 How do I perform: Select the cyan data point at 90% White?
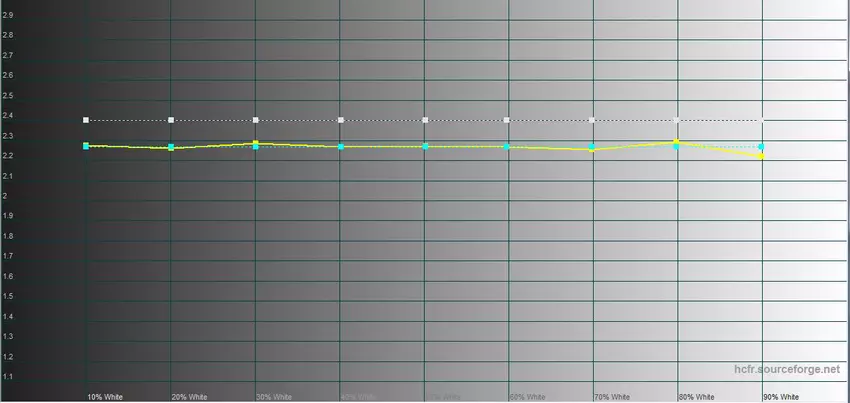(x=762, y=147)
